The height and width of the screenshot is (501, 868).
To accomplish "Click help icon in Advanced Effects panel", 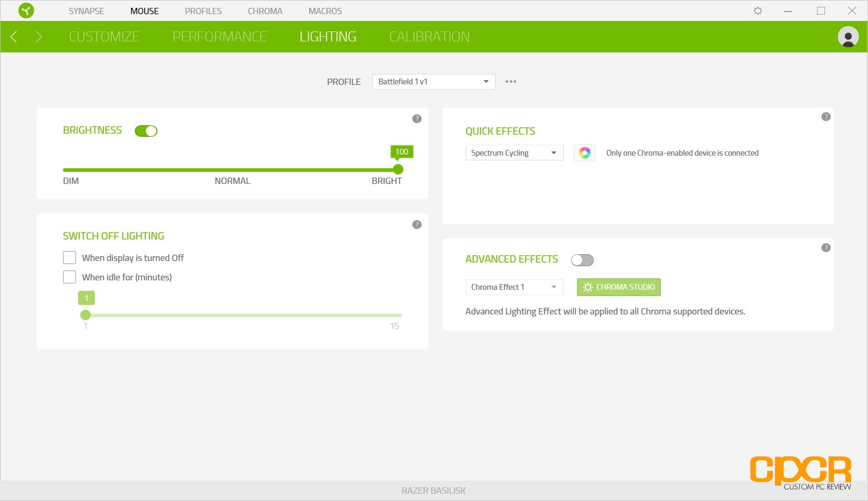I will click(826, 247).
